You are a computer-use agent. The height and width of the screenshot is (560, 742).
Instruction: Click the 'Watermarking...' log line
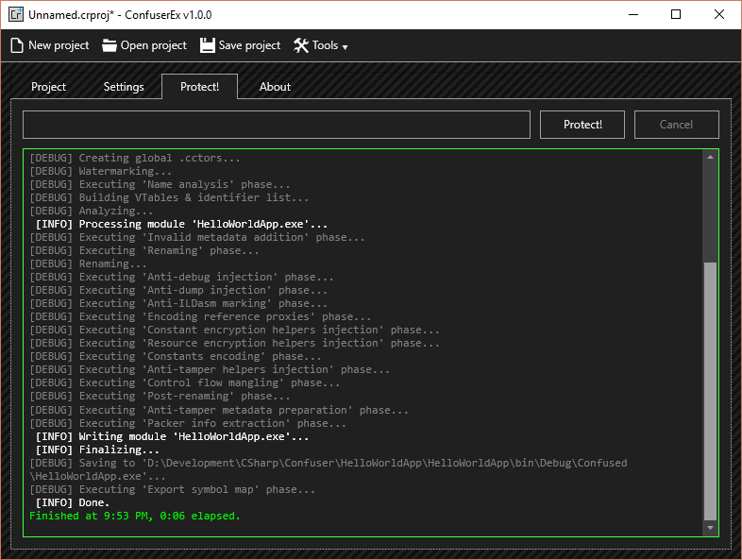(101, 171)
